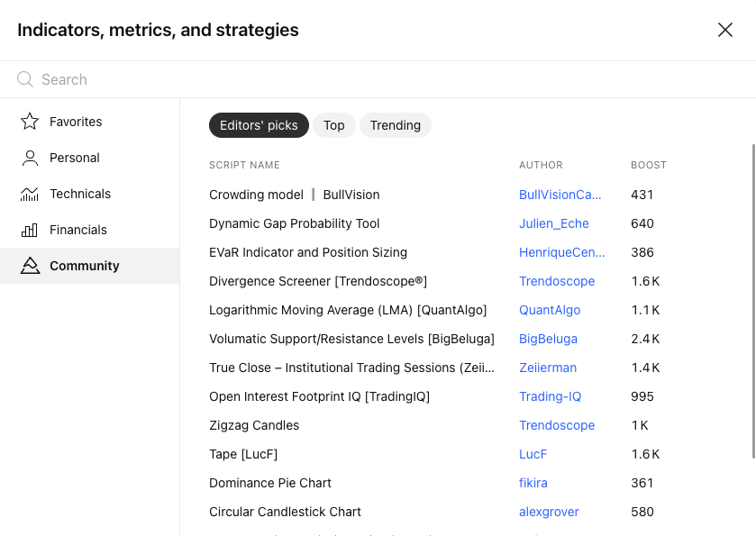Screen dimensions: 756x536
Task: Add the Circular Candlestick Chart script
Action: 285,512
